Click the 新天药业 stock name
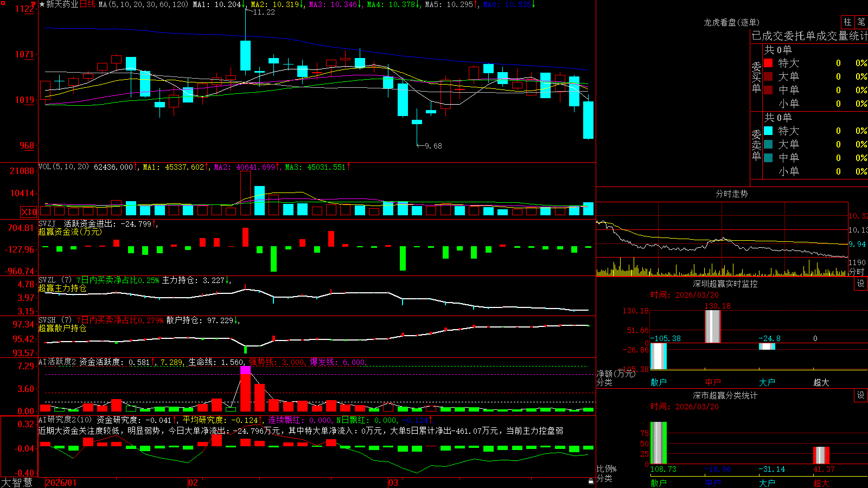This screenshot has height=488, width=868. click(62, 4)
